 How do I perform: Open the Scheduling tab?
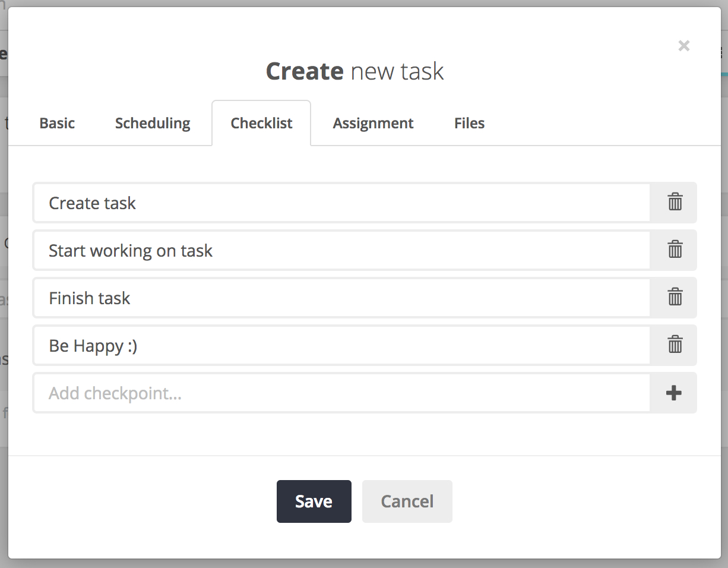153,123
